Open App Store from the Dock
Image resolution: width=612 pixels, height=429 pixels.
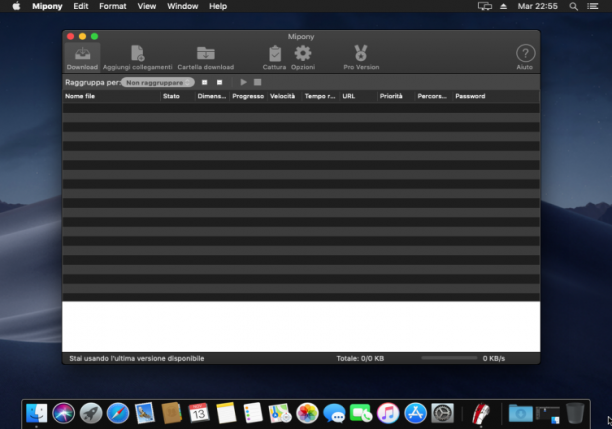(415, 413)
